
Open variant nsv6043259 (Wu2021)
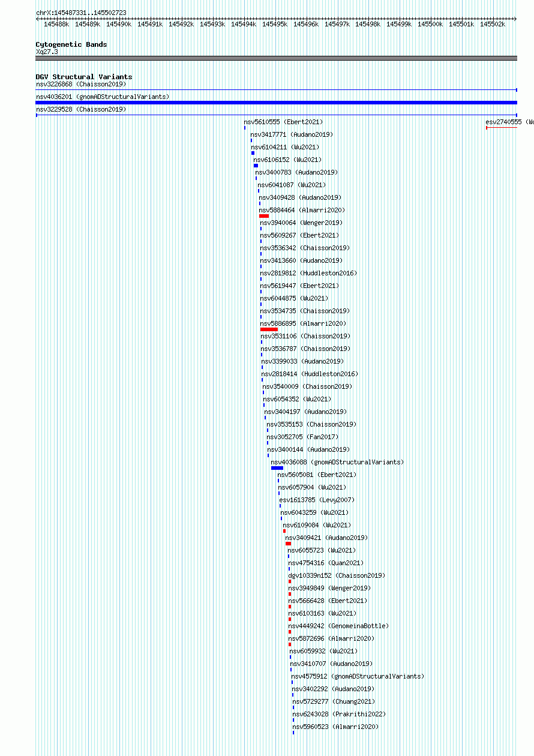pyautogui.click(x=314, y=512)
